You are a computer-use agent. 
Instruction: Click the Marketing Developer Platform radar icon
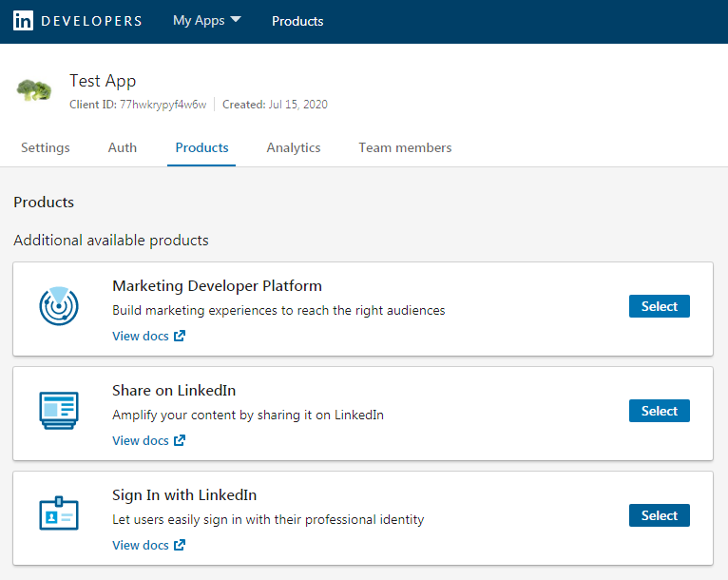click(59, 306)
